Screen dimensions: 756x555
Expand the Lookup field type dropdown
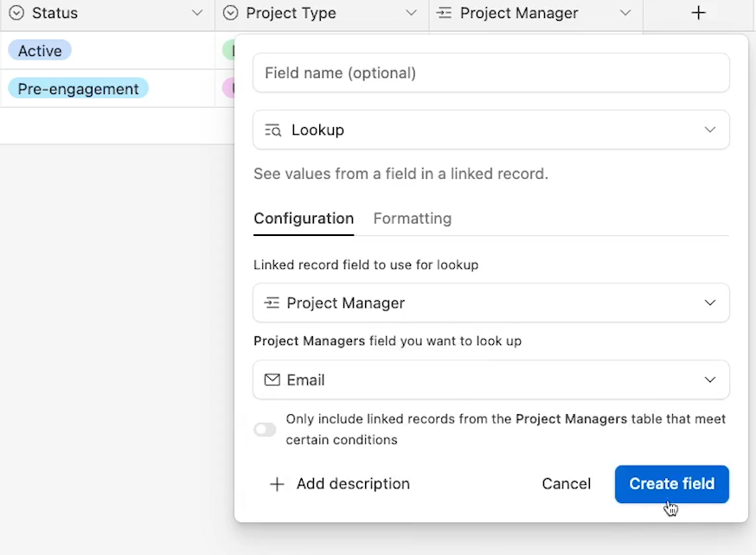point(709,130)
